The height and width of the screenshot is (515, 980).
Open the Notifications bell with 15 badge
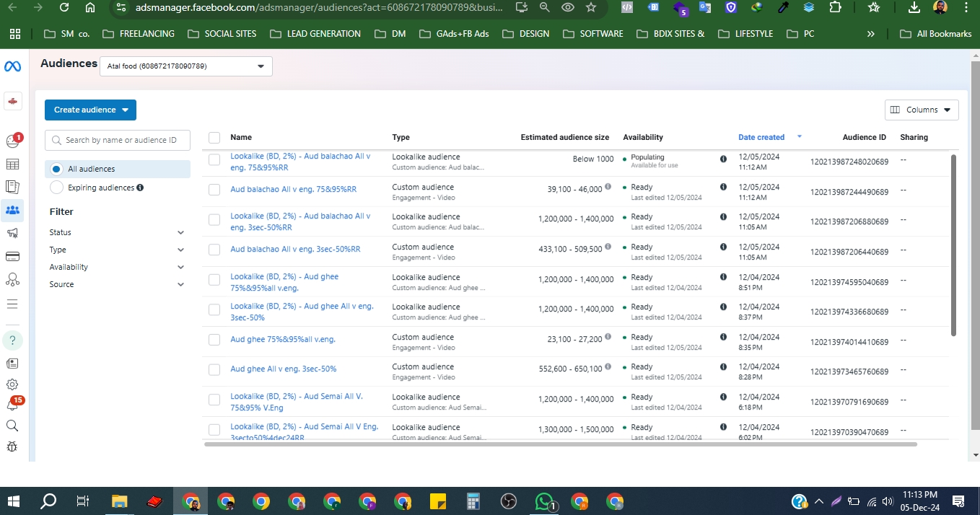tap(12, 405)
